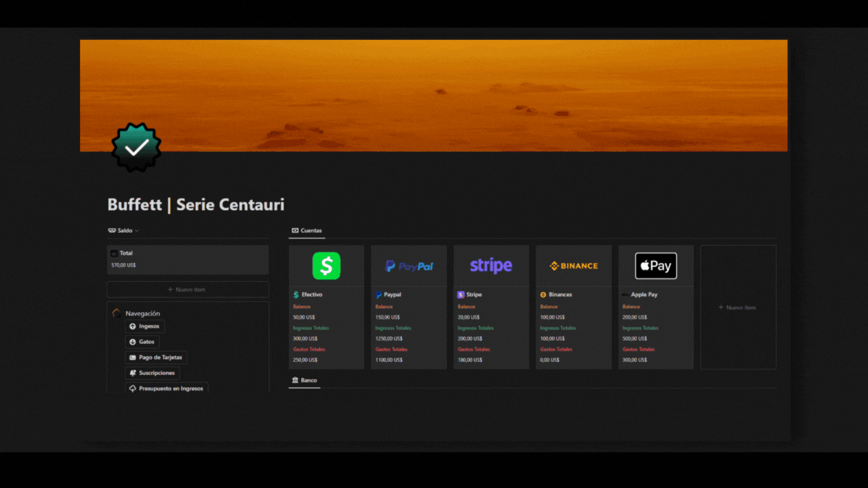This screenshot has width=868, height=488.
Task: Select Apple Pay Gastos Totales value 300,00 US$
Action: click(635, 360)
